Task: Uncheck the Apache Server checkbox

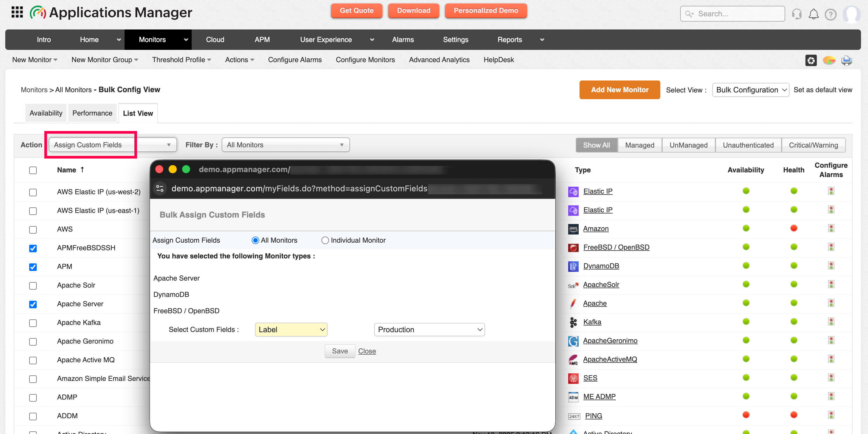Action: click(33, 304)
